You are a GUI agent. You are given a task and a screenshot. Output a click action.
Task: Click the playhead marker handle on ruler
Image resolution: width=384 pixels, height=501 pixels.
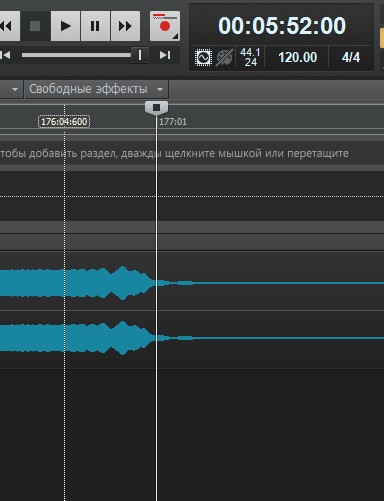point(156,107)
